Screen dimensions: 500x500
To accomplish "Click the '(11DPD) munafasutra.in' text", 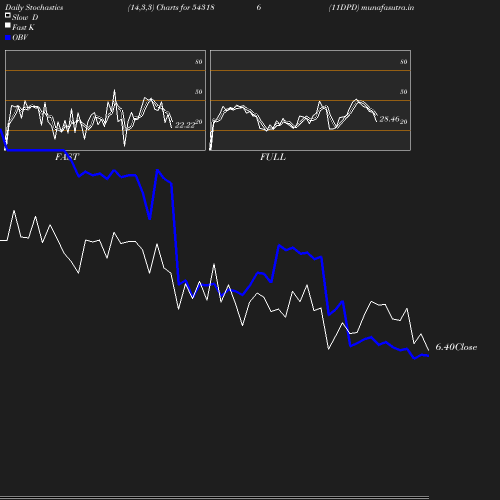I will pyautogui.click(x=371, y=7).
